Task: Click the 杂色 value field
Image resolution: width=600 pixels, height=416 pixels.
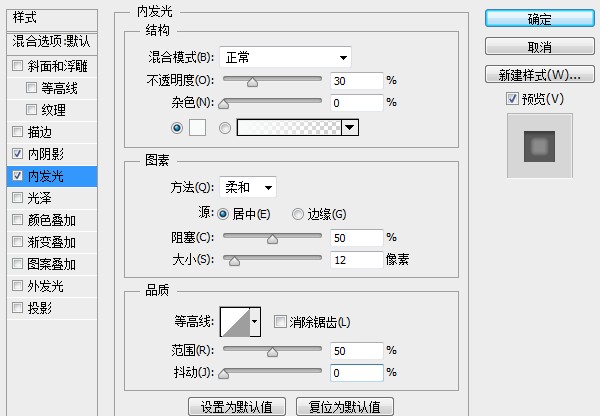Action: click(357, 103)
